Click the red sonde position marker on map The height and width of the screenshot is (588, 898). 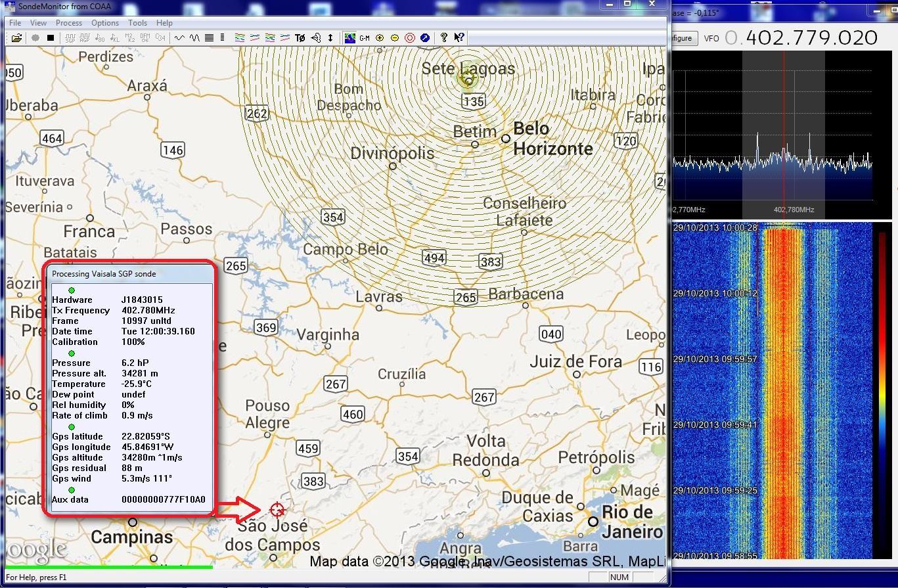(277, 509)
